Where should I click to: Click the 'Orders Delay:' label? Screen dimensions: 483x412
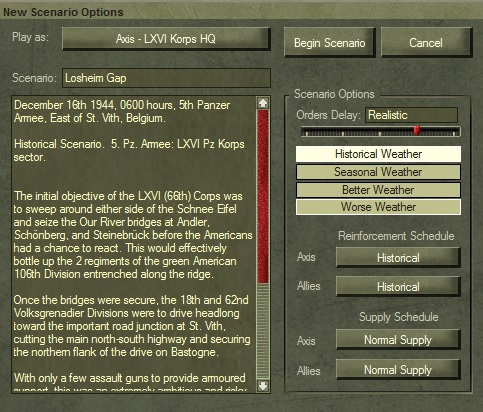point(328,115)
